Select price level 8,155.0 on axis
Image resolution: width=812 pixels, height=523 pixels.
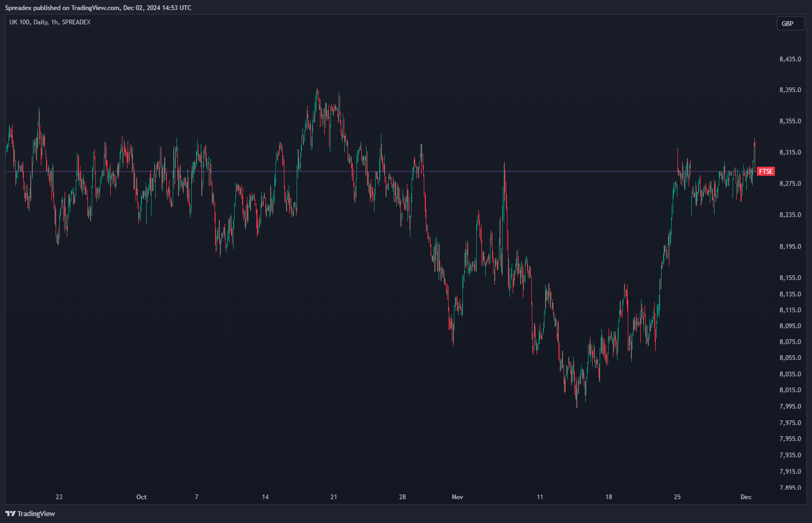pyautogui.click(x=790, y=278)
